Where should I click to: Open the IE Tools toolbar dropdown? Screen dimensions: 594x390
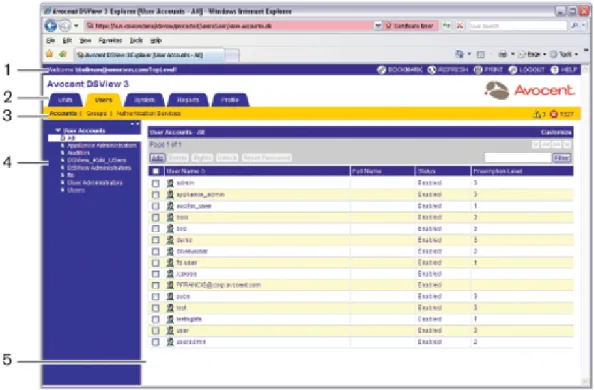point(564,54)
